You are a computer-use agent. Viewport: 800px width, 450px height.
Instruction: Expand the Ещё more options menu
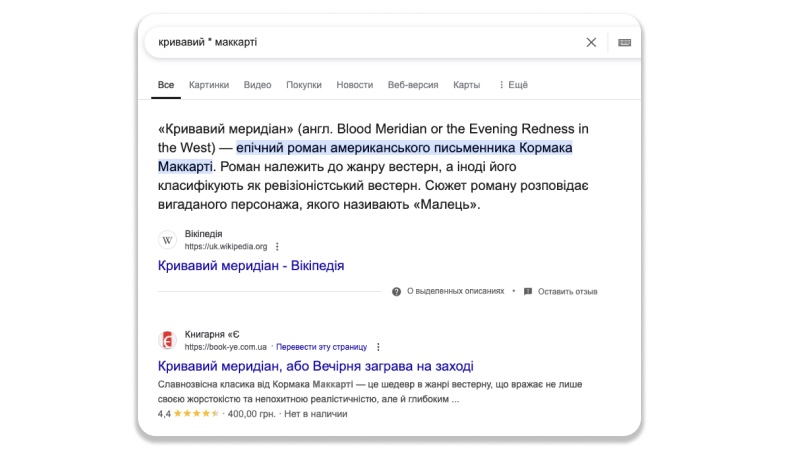[x=513, y=85]
